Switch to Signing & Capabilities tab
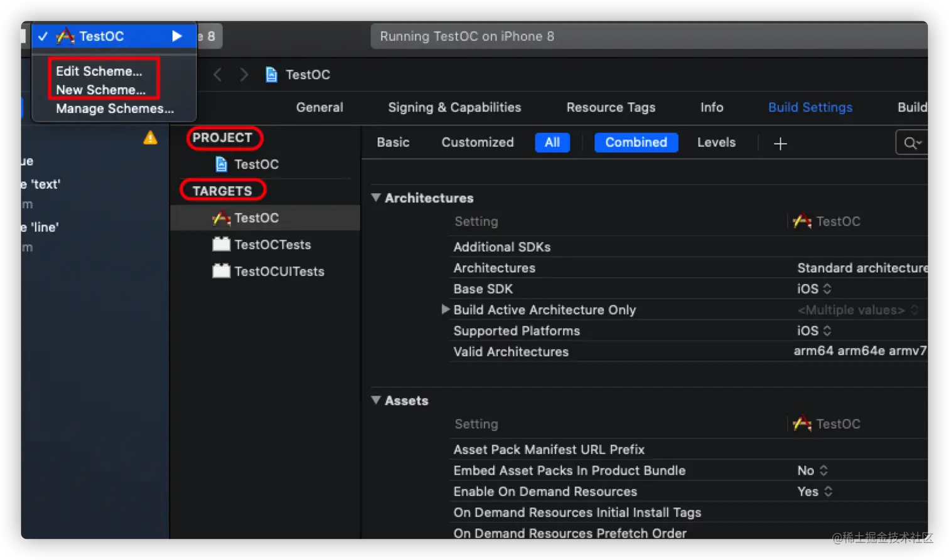Viewport: 949px width, 560px height. 454,107
